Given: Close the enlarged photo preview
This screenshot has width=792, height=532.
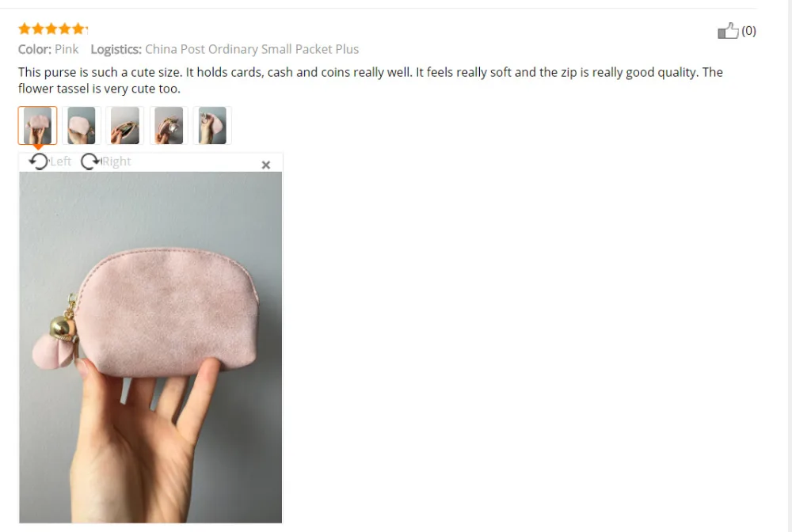Looking at the screenshot, I should (x=266, y=165).
